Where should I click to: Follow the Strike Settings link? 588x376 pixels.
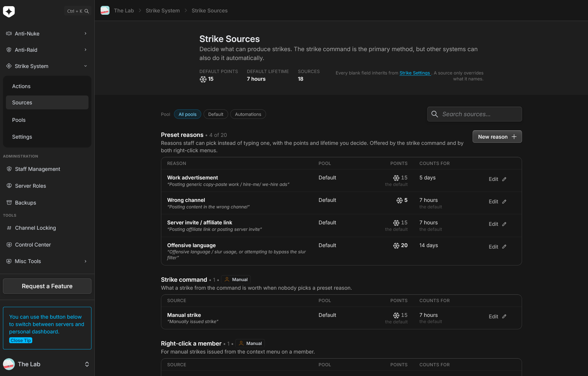point(415,73)
